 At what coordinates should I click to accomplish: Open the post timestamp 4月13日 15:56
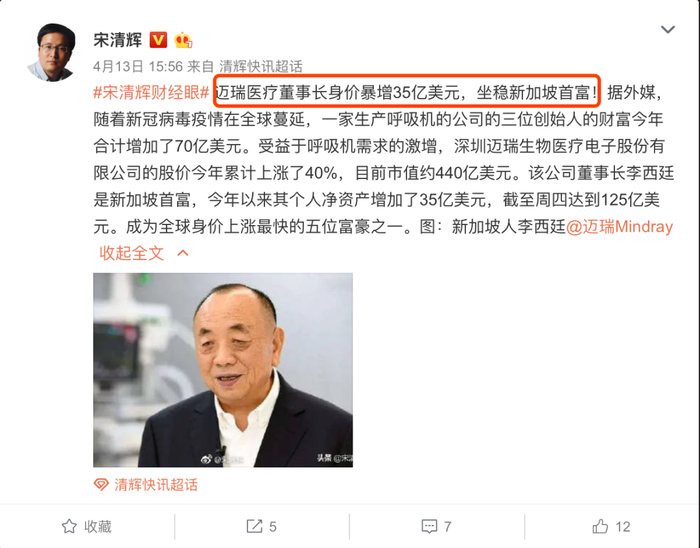pyautogui.click(x=138, y=66)
